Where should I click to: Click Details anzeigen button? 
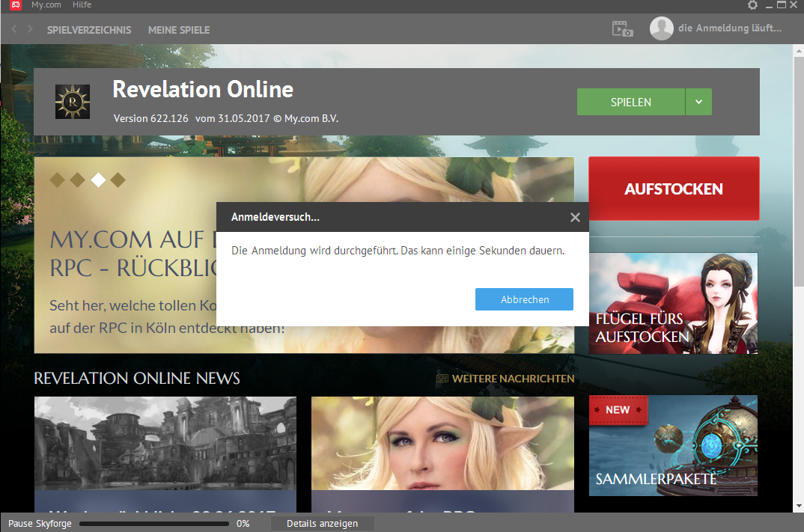click(x=322, y=523)
